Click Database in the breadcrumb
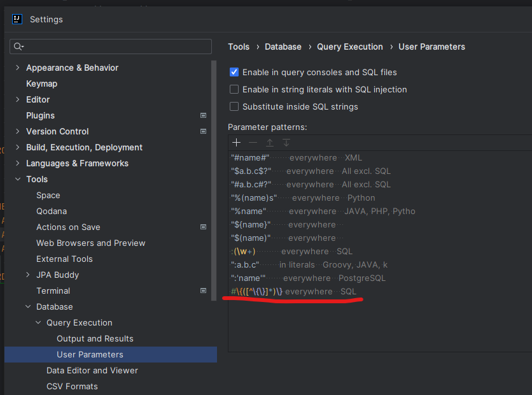The height and width of the screenshot is (395, 532). (x=283, y=47)
